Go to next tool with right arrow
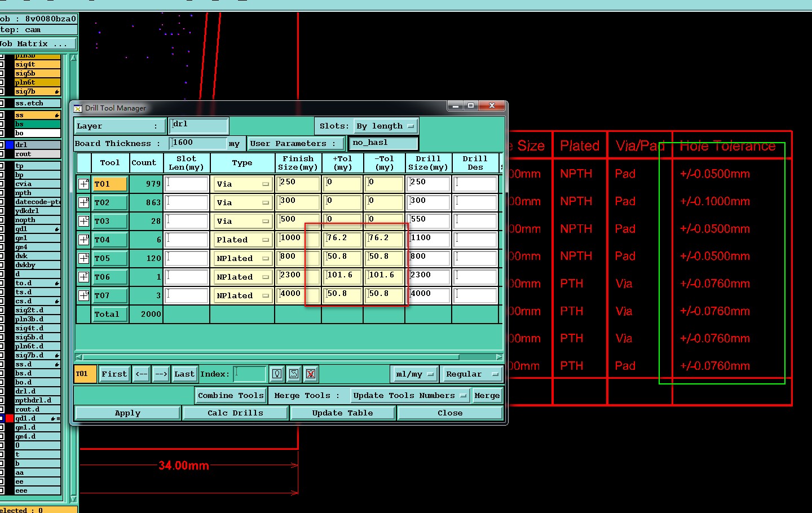 [x=161, y=374]
